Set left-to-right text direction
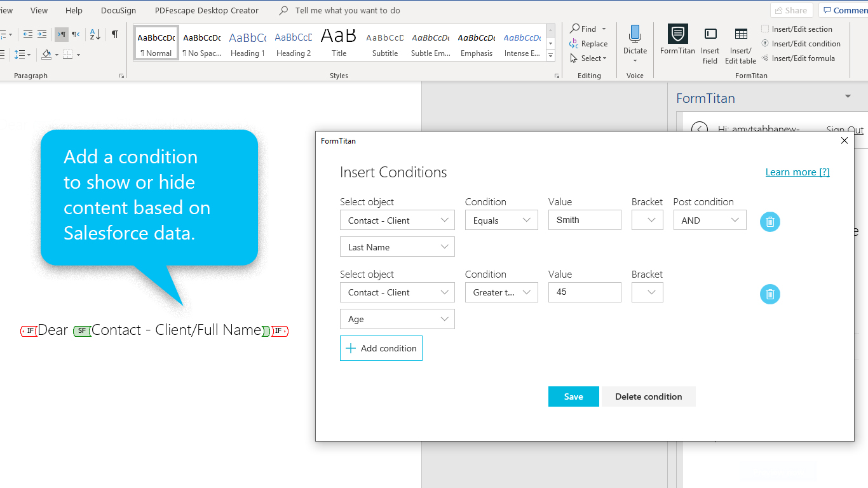The image size is (868, 488). (61, 34)
